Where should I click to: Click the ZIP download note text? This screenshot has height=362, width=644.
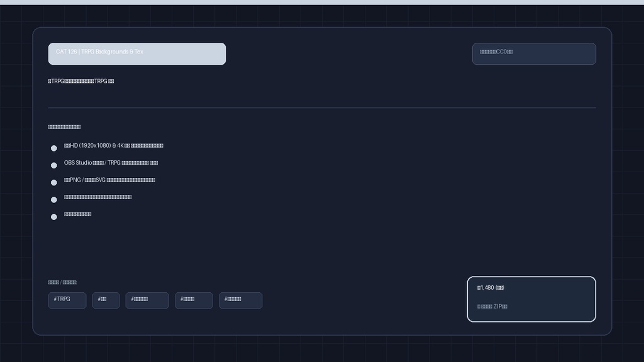point(492,307)
